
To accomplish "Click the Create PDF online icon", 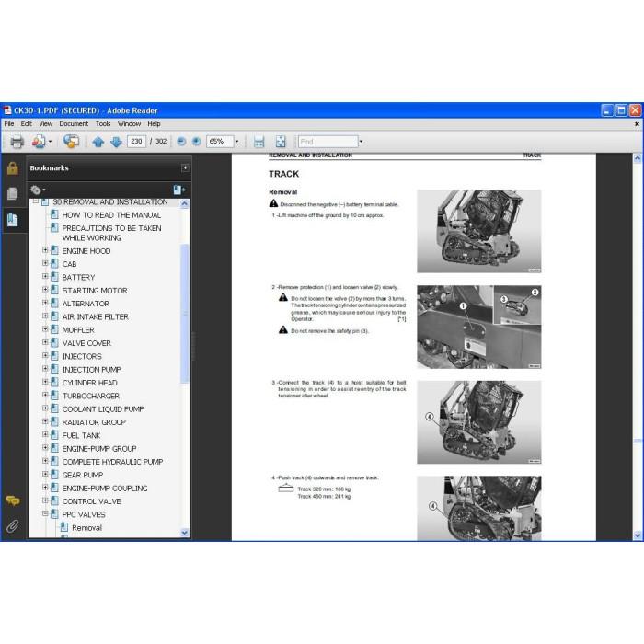I will click(39, 142).
